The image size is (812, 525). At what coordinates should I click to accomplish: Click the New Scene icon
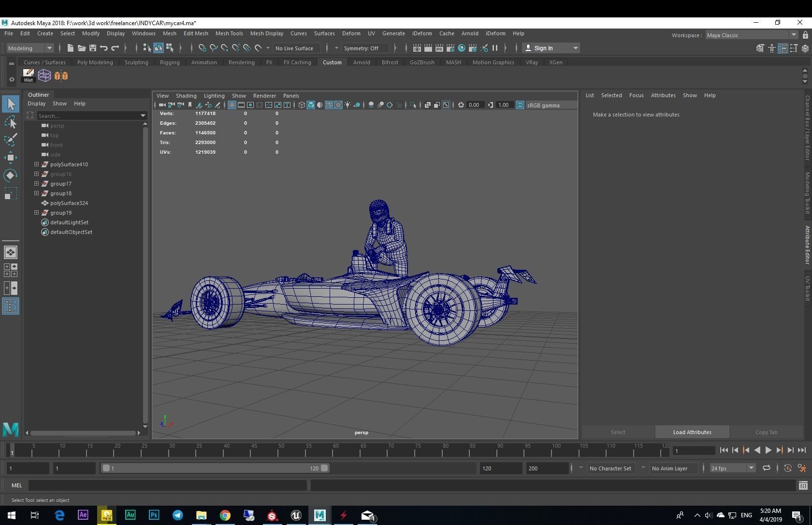pyautogui.click(x=70, y=48)
